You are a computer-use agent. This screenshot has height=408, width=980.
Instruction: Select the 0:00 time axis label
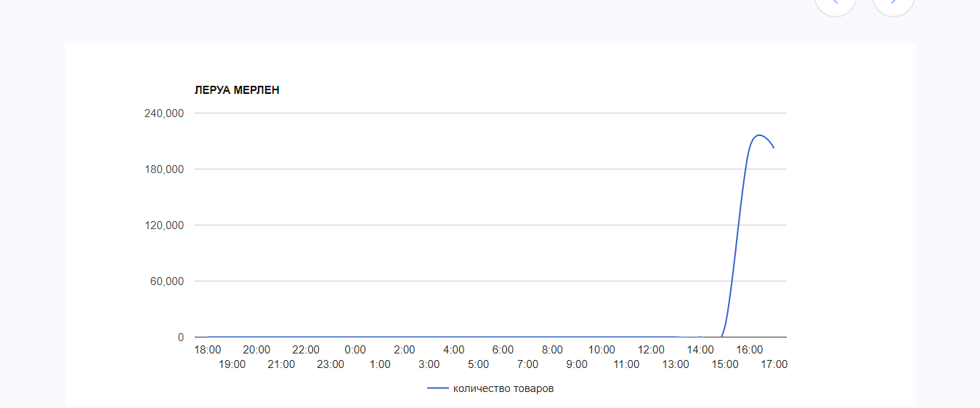(355, 350)
